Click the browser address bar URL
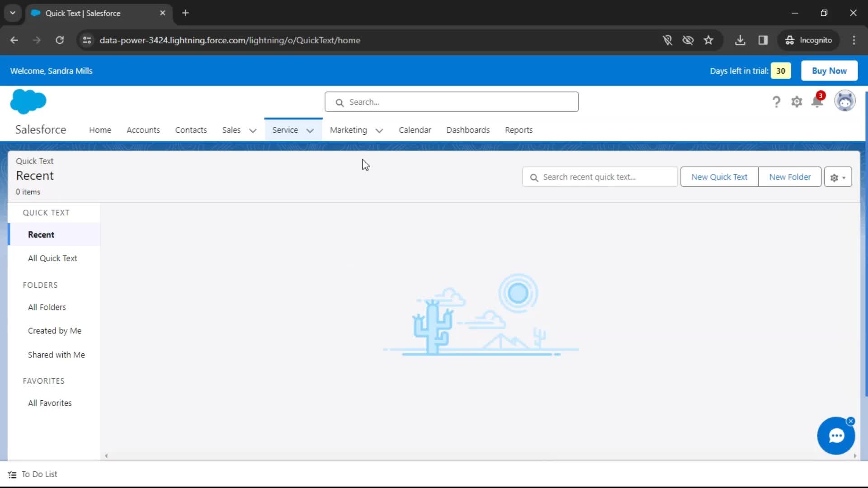The width and height of the screenshot is (868, 488). (x=230, y=40)
